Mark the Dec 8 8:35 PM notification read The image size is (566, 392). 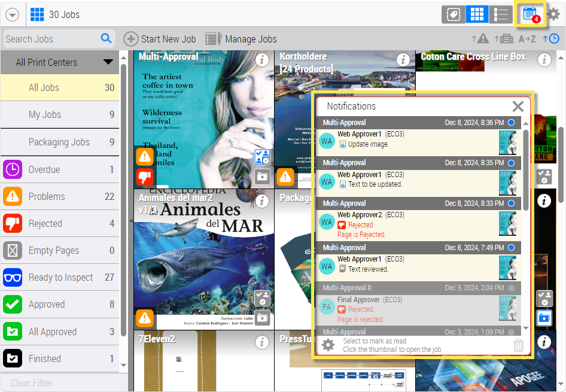click(511, 163)
